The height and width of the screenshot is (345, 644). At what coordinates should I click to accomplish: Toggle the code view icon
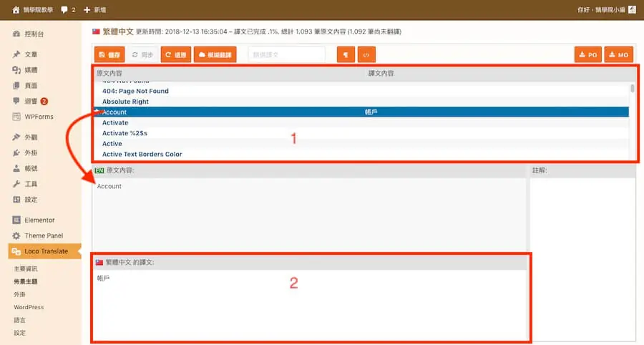coord(366,54)
